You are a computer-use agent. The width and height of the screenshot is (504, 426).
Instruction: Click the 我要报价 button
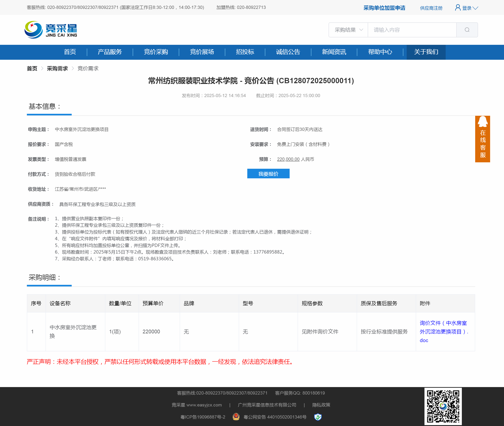(x=268, y=174)
